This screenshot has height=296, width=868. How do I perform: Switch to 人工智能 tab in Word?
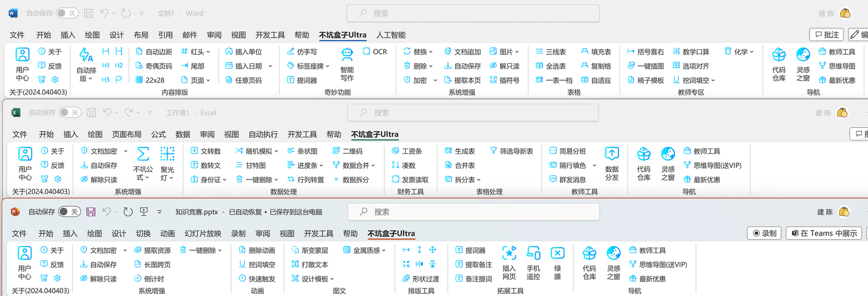391,35
